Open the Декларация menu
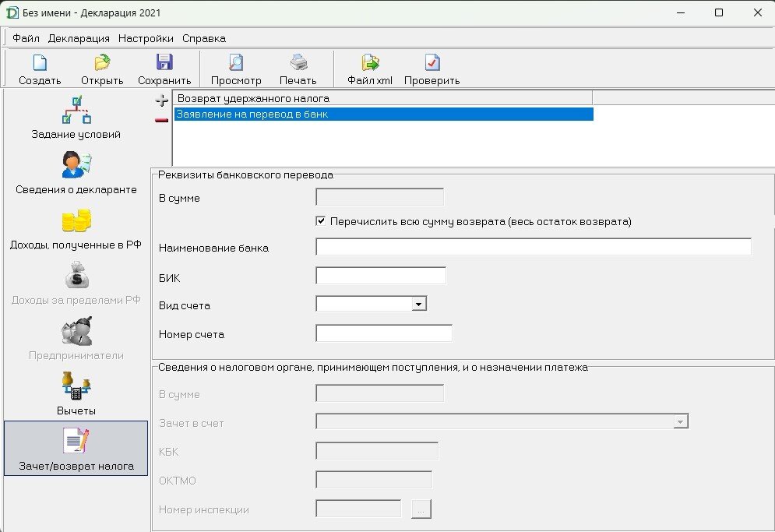This screenshot has width=775, height=532. pos(79,39)
